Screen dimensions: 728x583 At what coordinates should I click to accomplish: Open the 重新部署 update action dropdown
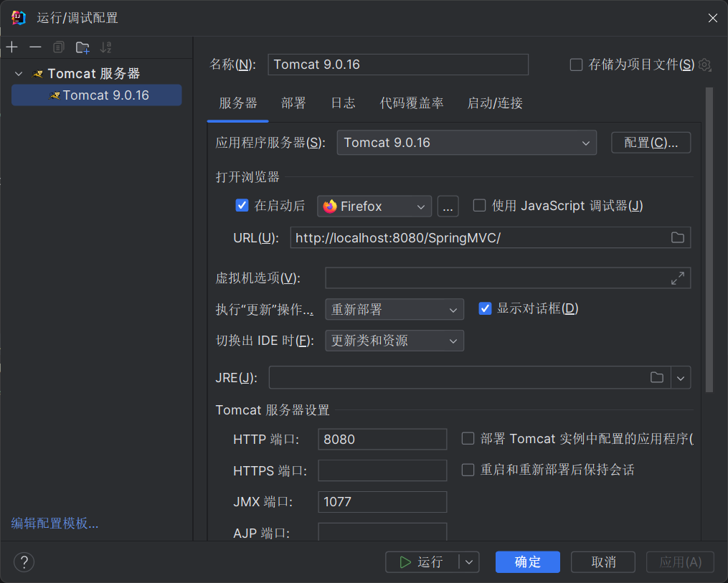(394, 309)
